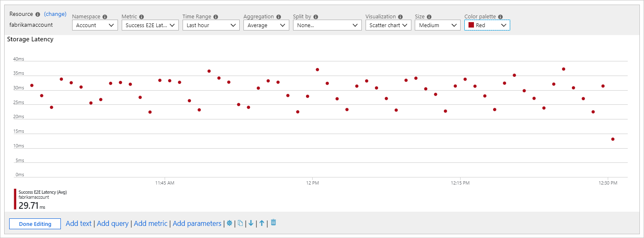Delete step with trash can icon

[273, 223]
